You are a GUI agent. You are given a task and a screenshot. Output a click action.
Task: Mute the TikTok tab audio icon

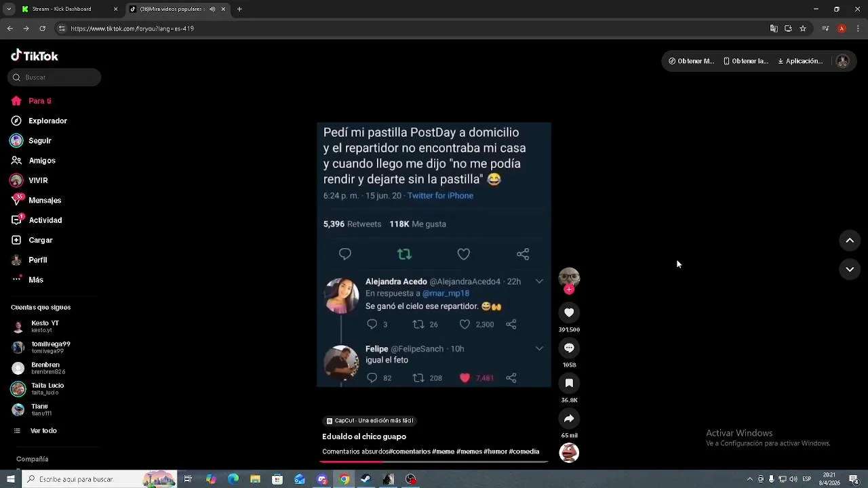(212, 9)
